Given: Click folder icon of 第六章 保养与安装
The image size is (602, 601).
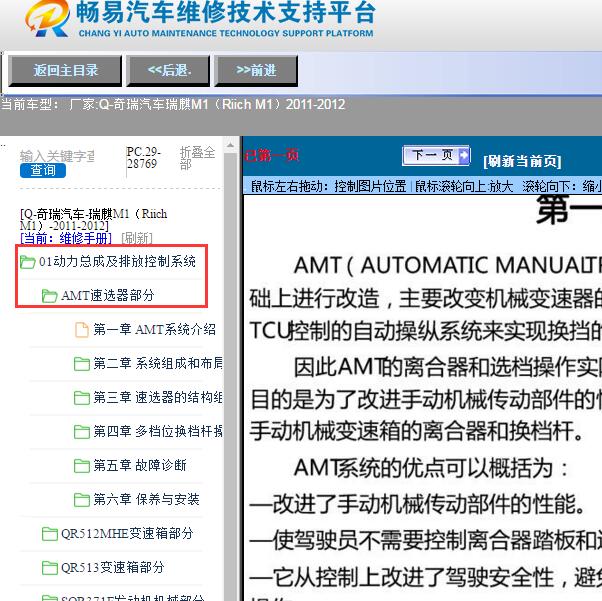Looking at the screenshot, I should click(81, 500).
